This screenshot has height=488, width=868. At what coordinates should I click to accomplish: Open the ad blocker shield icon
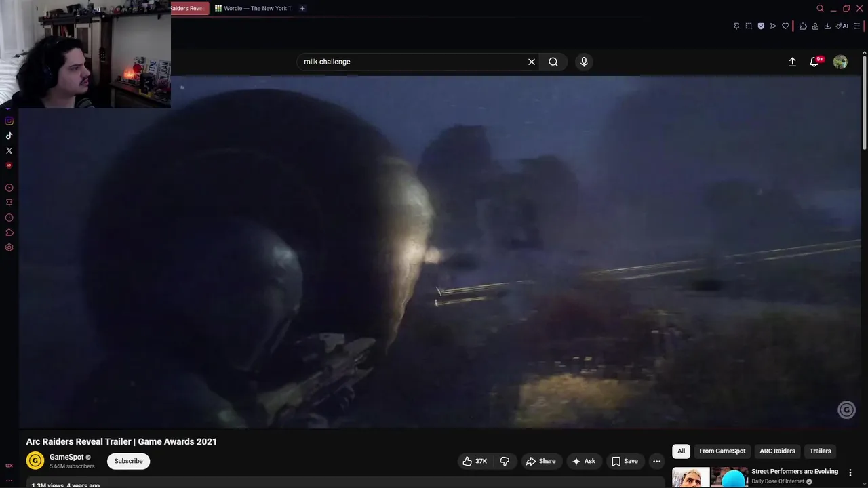(x=761, y=26)
